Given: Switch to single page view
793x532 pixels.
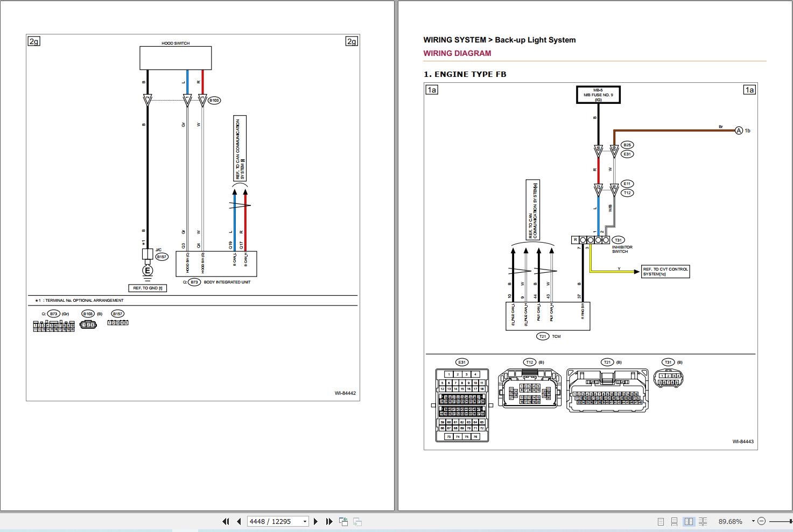Looking at the screenshot, I should coord(661,521).
